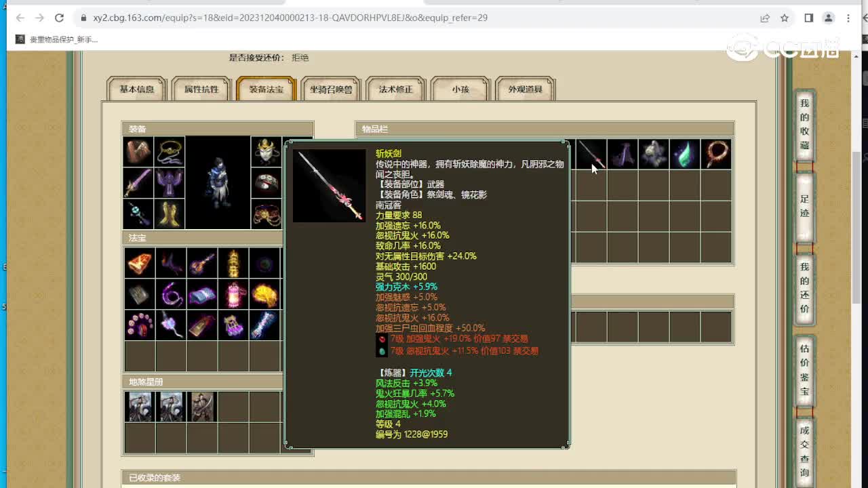Click the character portrait in equipment panel
Viewport: 868px width, 488px height.
(218, 182)
